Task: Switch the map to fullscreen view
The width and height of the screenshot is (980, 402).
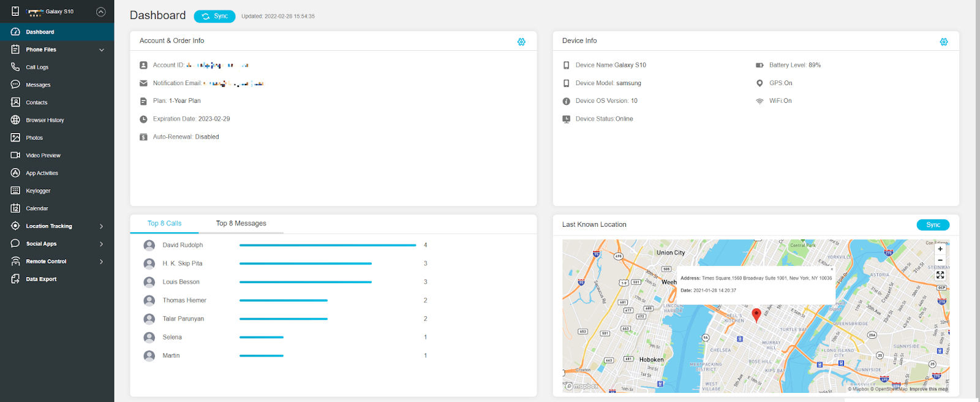Action: (x=940, y=275)
